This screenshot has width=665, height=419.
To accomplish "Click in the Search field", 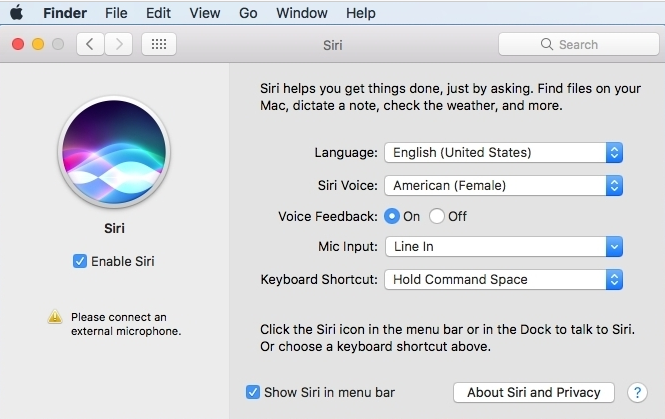I will pos(578,44).
